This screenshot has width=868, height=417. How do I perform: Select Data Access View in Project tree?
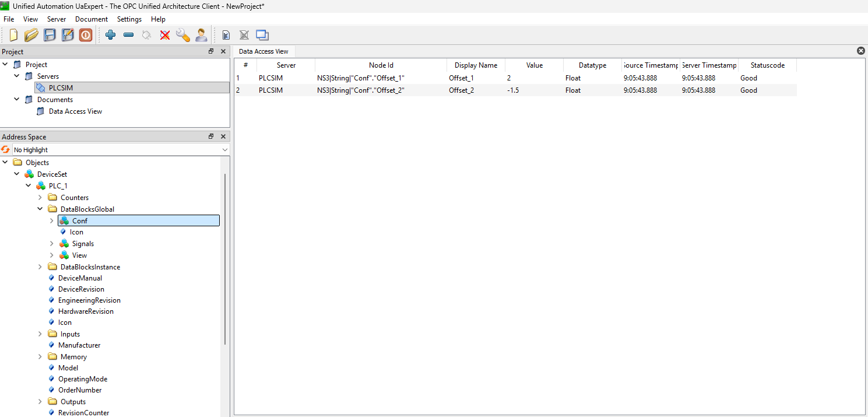75,111
